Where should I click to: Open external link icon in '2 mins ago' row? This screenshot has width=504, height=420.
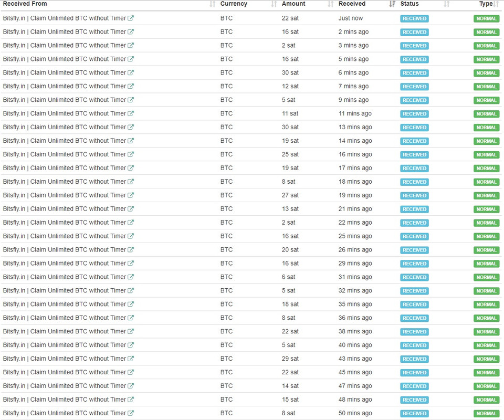click(131, 32)
